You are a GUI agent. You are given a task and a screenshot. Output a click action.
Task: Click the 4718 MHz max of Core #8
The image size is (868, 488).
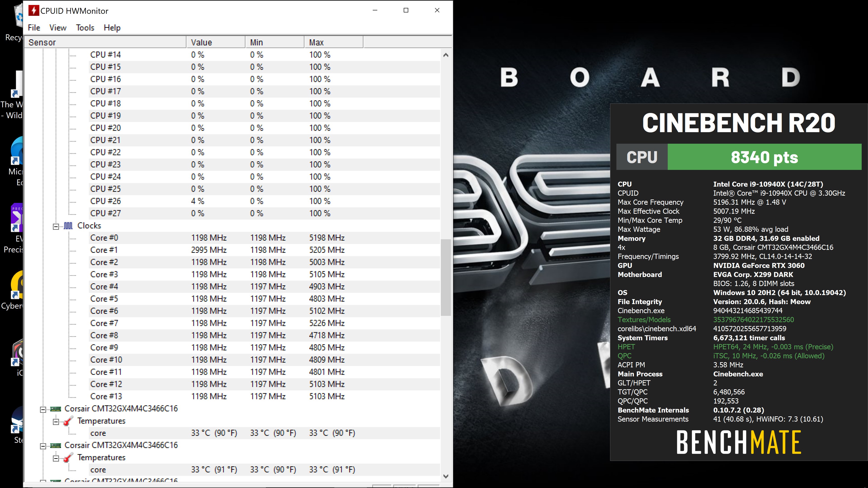(x=327, y=335)
